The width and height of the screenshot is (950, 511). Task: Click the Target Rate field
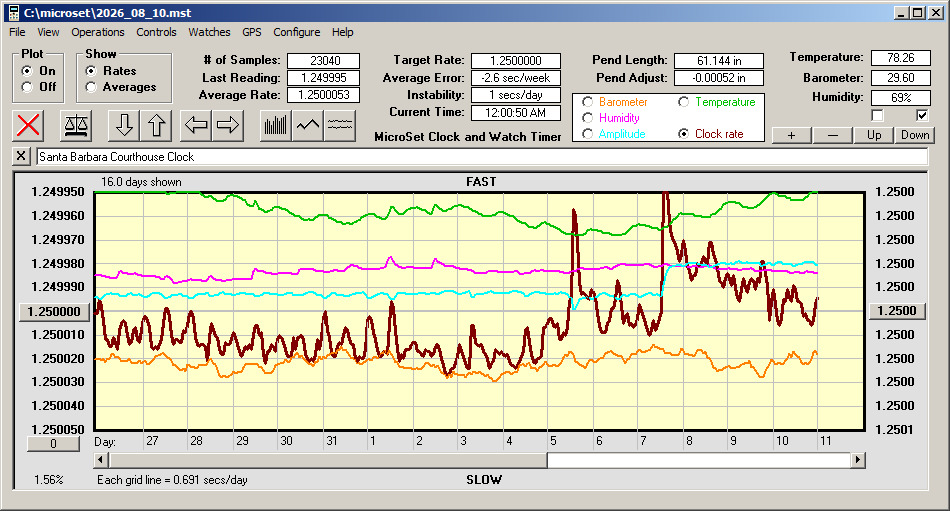[516, 61]
